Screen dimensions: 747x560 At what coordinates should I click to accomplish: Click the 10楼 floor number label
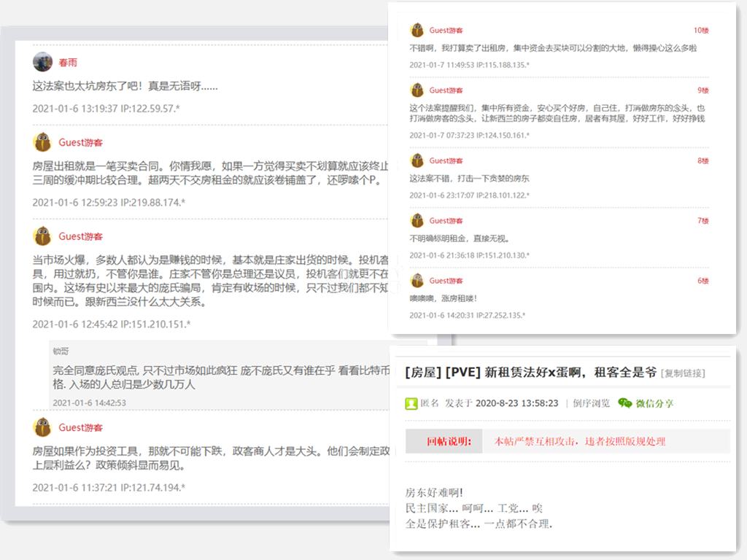pos(701,31)
